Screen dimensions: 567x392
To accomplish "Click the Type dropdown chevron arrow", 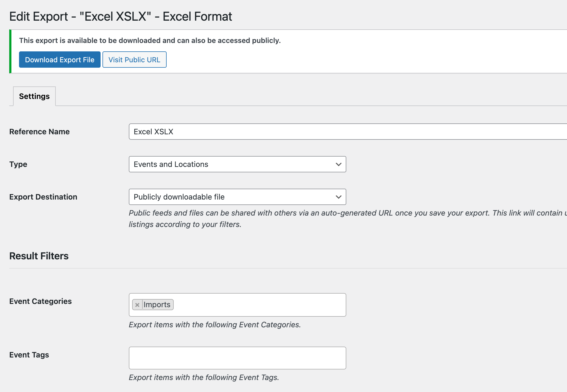I will 338,164.
